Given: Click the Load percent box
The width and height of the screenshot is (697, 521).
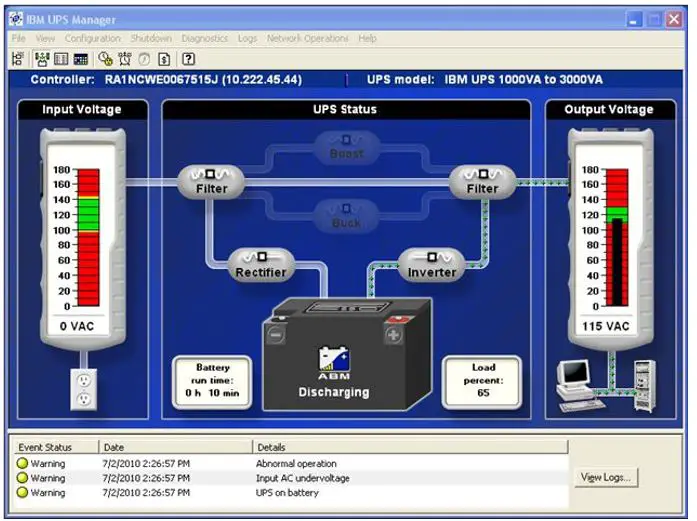Looking at the screenshot, I should (483, 382).
